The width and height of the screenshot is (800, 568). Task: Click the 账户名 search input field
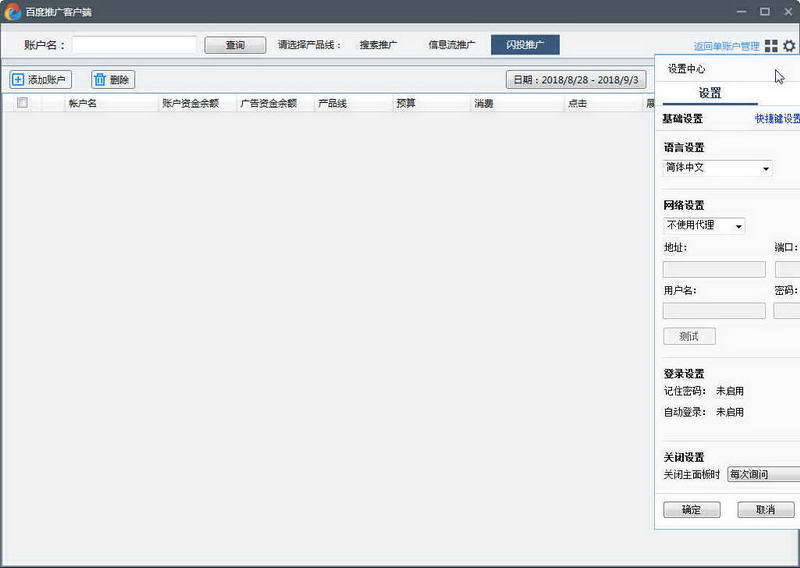(134, 45)
